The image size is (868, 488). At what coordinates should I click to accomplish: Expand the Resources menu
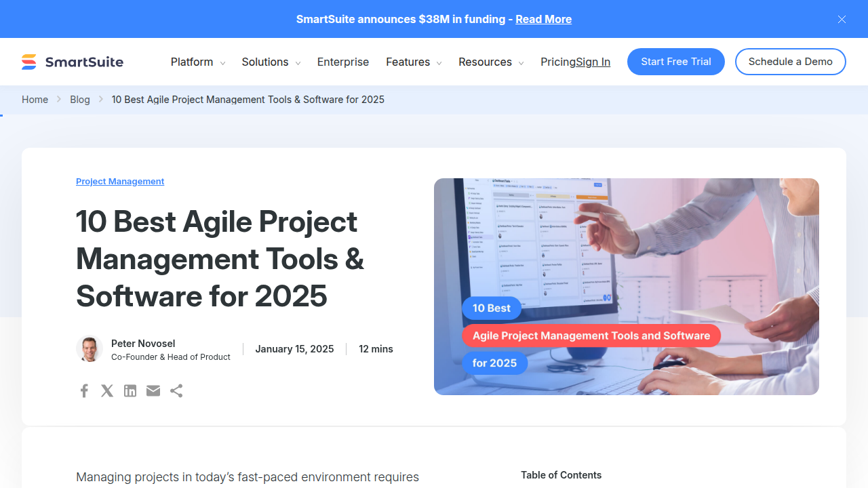point(491,62)
